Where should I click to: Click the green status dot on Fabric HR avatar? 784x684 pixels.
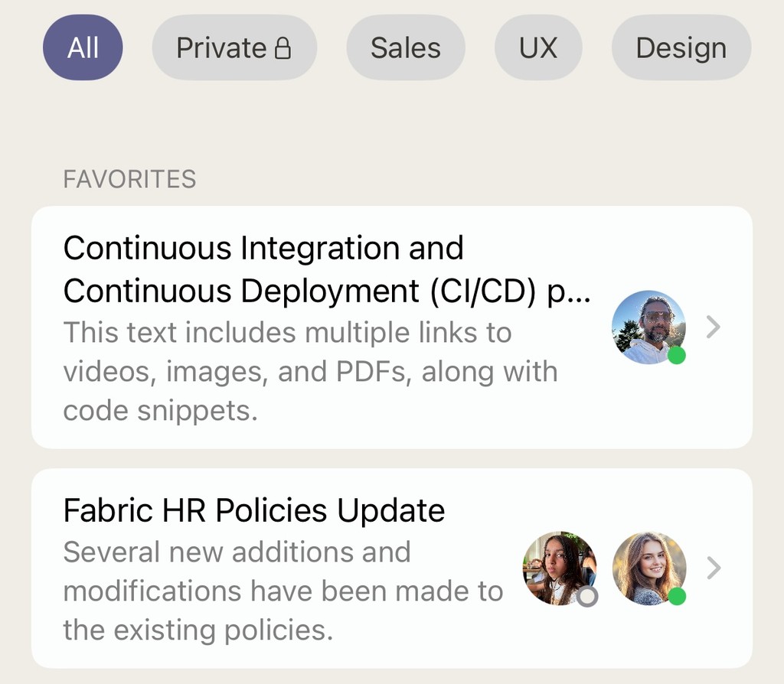click(x=677, y=597)
